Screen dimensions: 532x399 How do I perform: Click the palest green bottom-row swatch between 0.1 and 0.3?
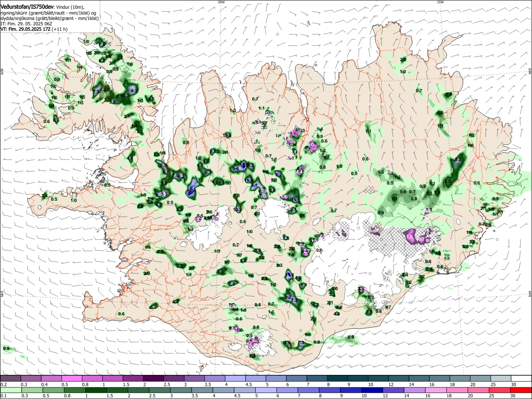[x=11, y=390]
